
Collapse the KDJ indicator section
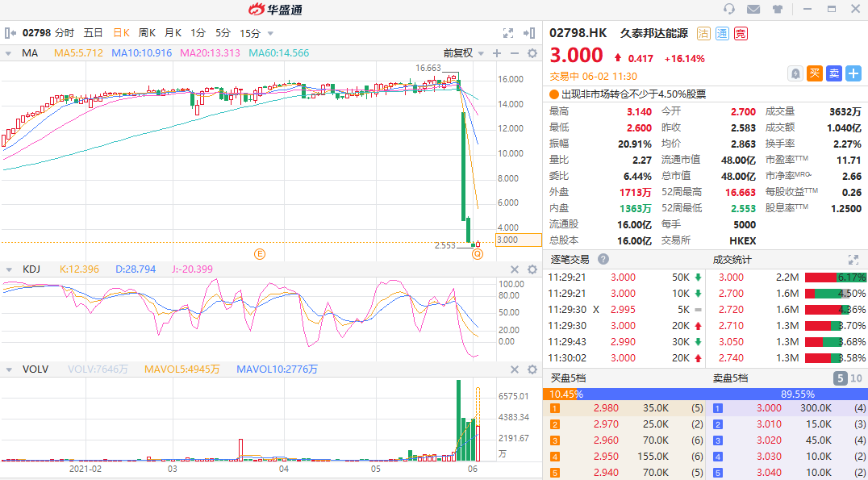9,269
